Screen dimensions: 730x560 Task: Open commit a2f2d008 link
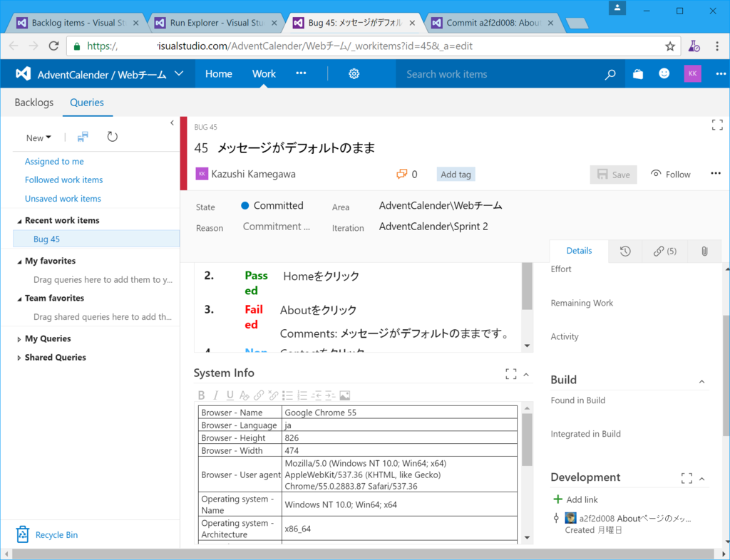coord(635,519)
